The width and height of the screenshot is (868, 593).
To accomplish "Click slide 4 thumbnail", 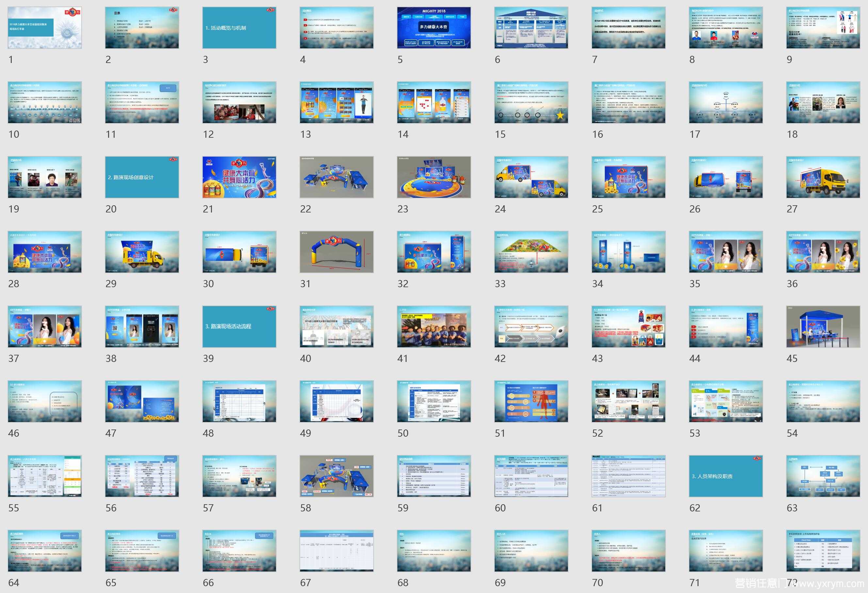I will pyautogui.click(x=336, y=28).
